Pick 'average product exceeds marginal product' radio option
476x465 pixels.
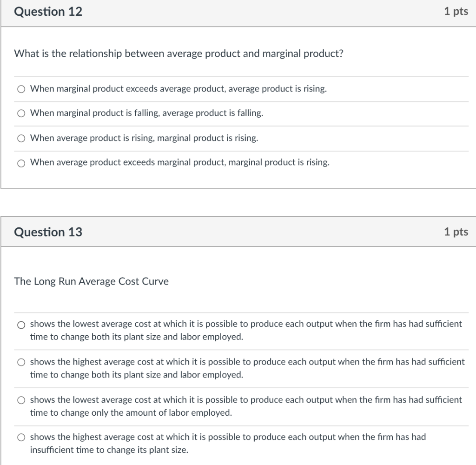(x=21, y=163)
